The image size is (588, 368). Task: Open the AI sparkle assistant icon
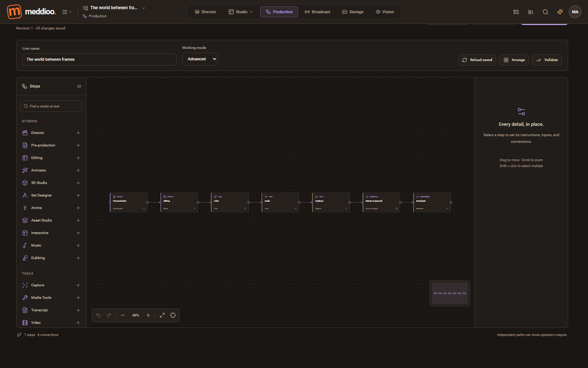[560, 12]
